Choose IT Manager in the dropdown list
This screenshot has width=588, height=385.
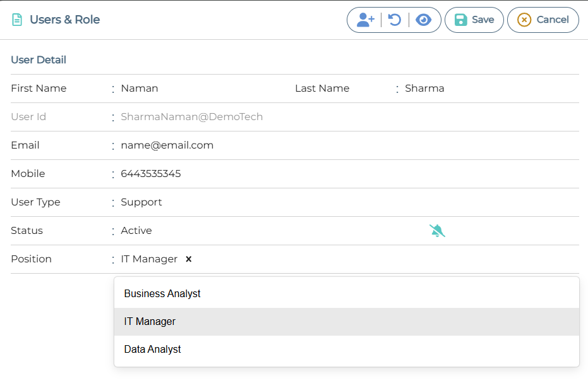pos(150,322)
